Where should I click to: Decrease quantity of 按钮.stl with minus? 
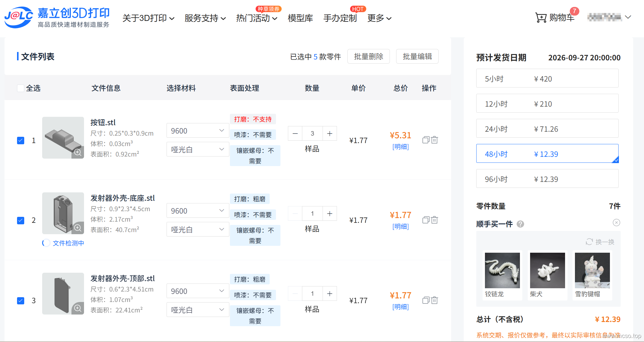pyautogui.click(x=295, y=134)
